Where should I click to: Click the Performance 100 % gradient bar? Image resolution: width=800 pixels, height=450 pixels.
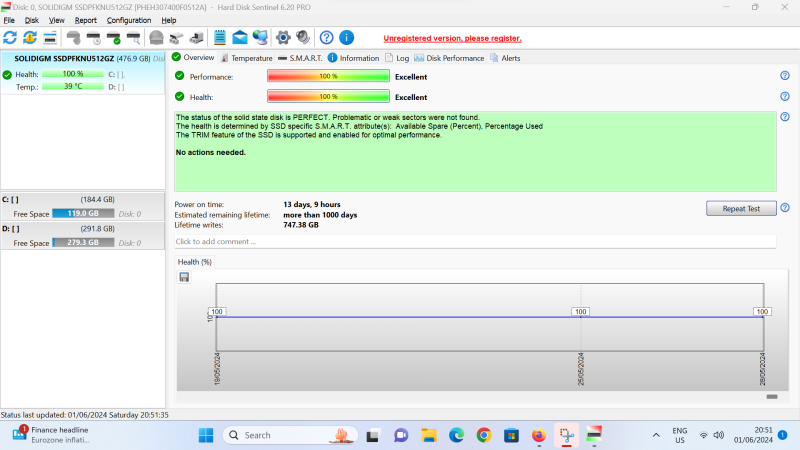pos(328,76)
